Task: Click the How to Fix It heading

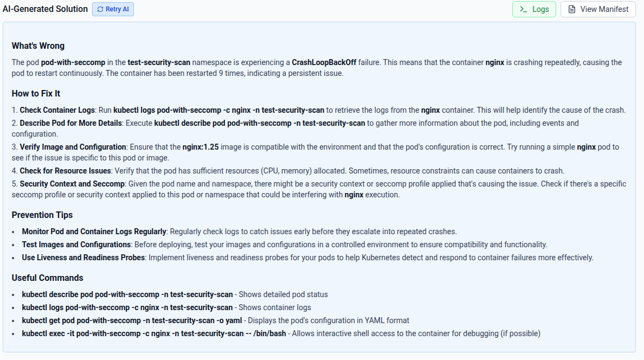Action: point(36,94)
